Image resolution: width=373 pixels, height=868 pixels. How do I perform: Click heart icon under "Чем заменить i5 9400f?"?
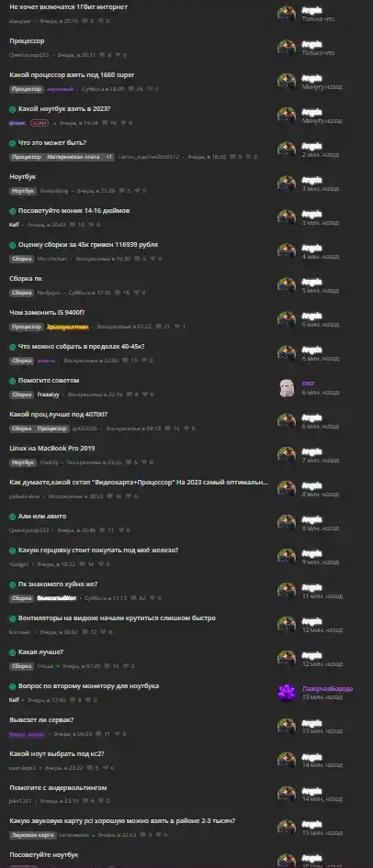tap(176, 327)
